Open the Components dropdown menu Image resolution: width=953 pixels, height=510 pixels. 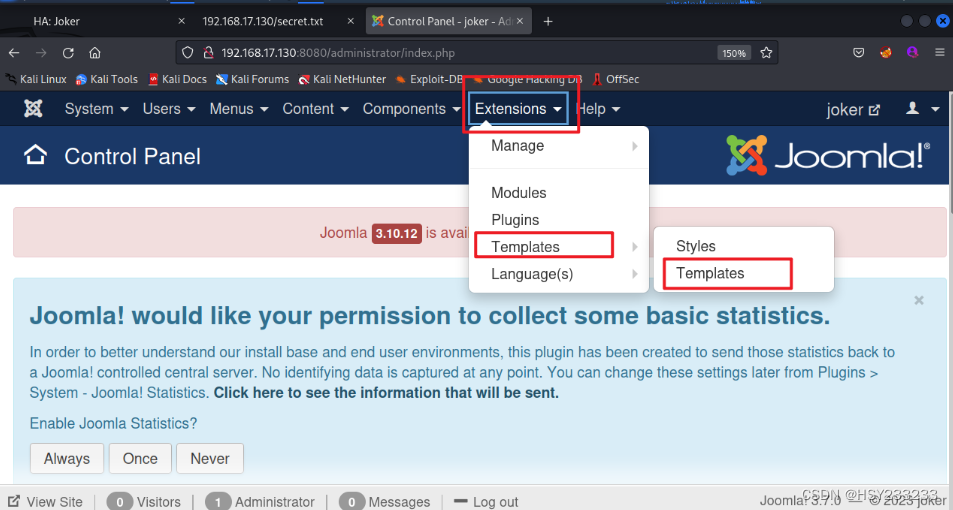pyautogui.click(x=411, y=109)
